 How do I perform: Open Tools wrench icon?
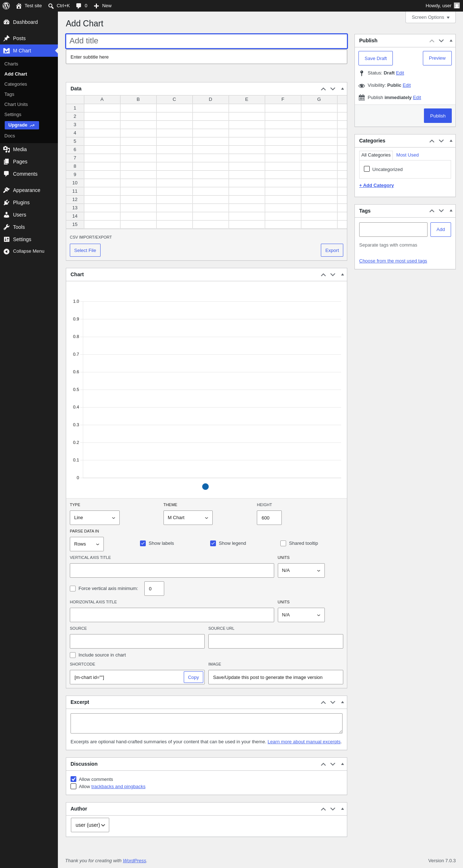click(x=7, y=227)
